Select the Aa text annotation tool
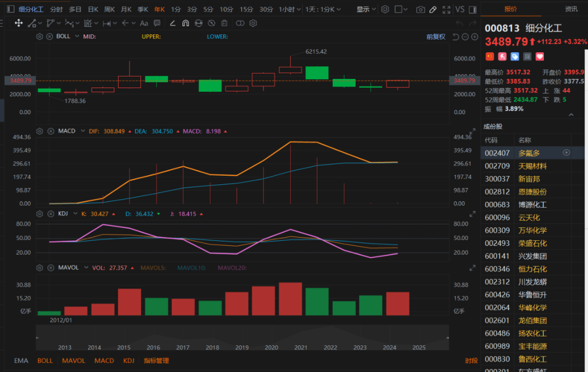Screen dimensions: 588x372 (x=144, y=23)
